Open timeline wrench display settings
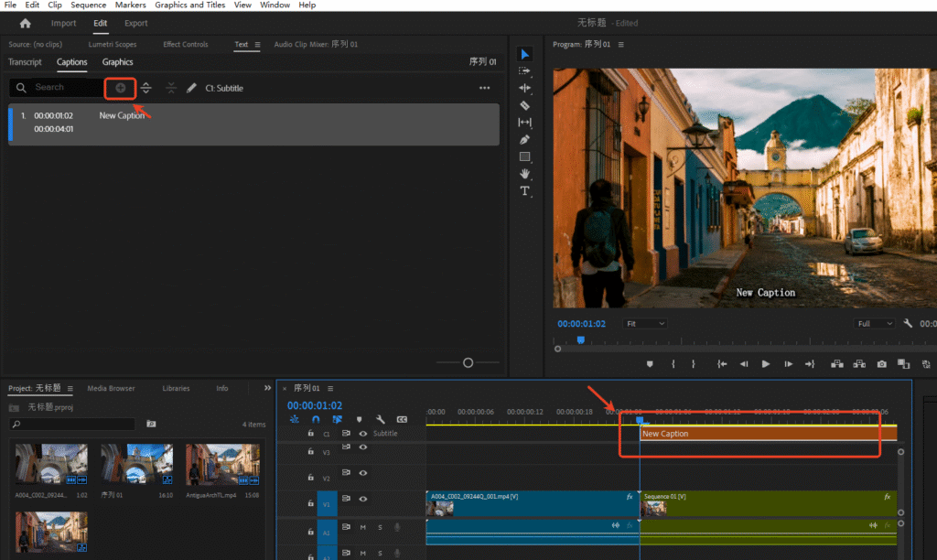This screenshot has height=560, width=937. coord(380,419)
